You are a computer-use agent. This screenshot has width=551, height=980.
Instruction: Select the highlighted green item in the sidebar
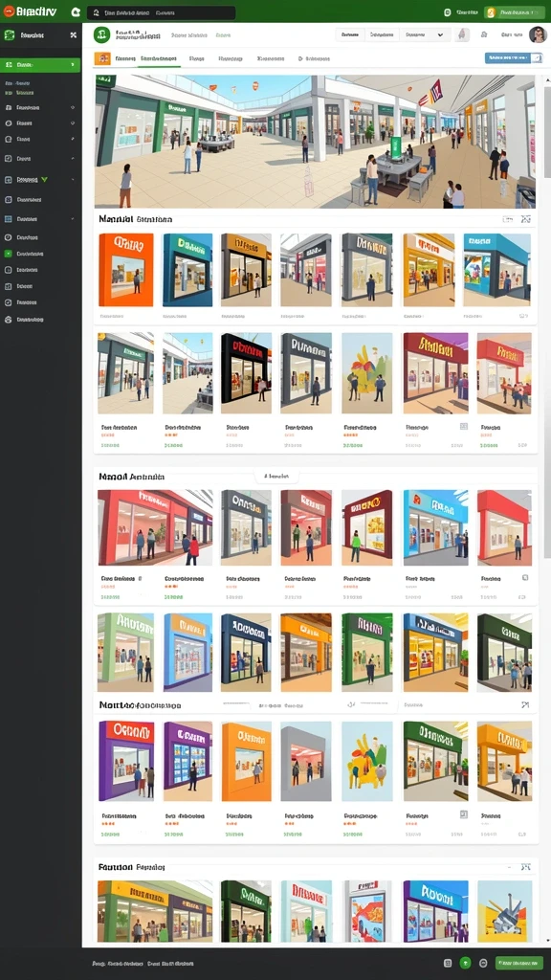tap(40, 65)
